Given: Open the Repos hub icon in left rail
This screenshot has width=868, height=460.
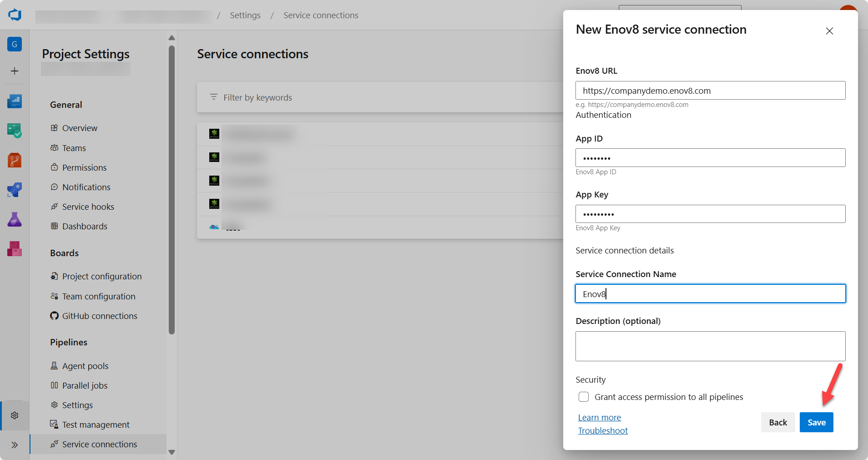Looking at the screenshot, I should [x=15, y=160].
